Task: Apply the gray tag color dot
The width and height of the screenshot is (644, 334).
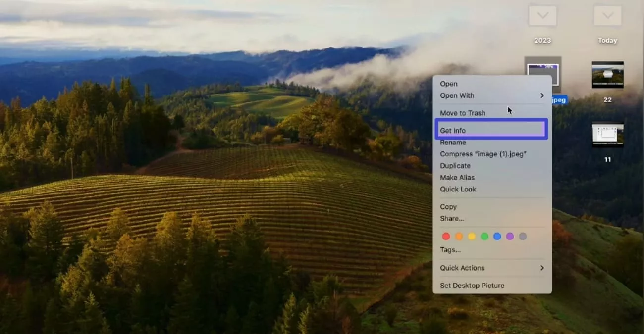Action: coord(523,237)
